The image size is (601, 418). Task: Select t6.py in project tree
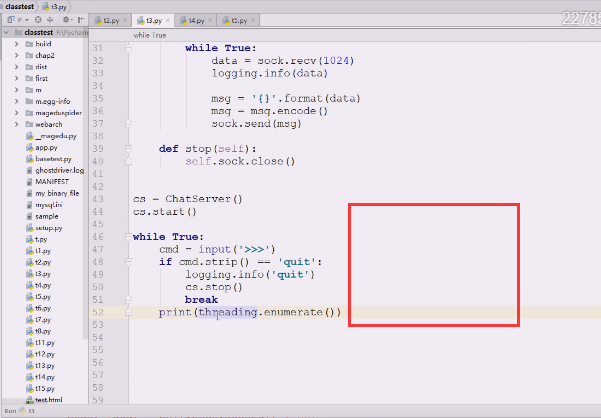point(43,308)
